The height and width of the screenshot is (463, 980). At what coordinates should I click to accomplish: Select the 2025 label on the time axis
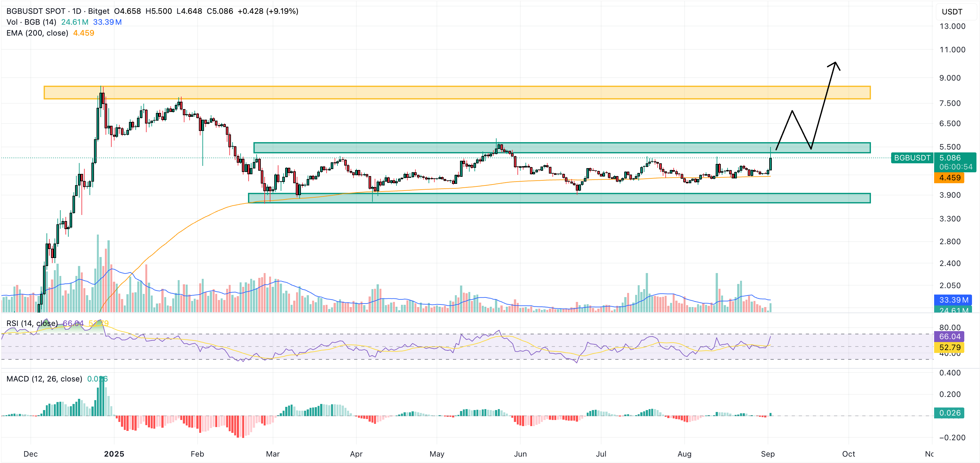[115, 453]
